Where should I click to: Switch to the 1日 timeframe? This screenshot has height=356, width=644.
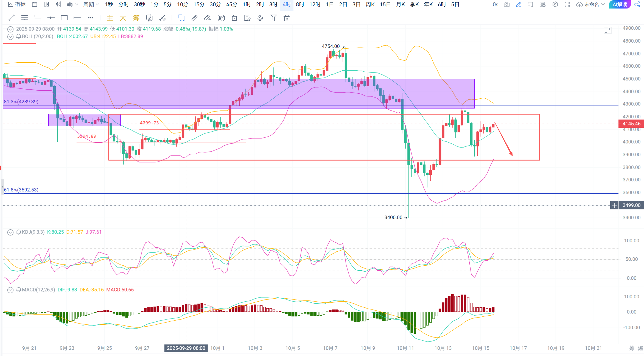tap(329, 4)
